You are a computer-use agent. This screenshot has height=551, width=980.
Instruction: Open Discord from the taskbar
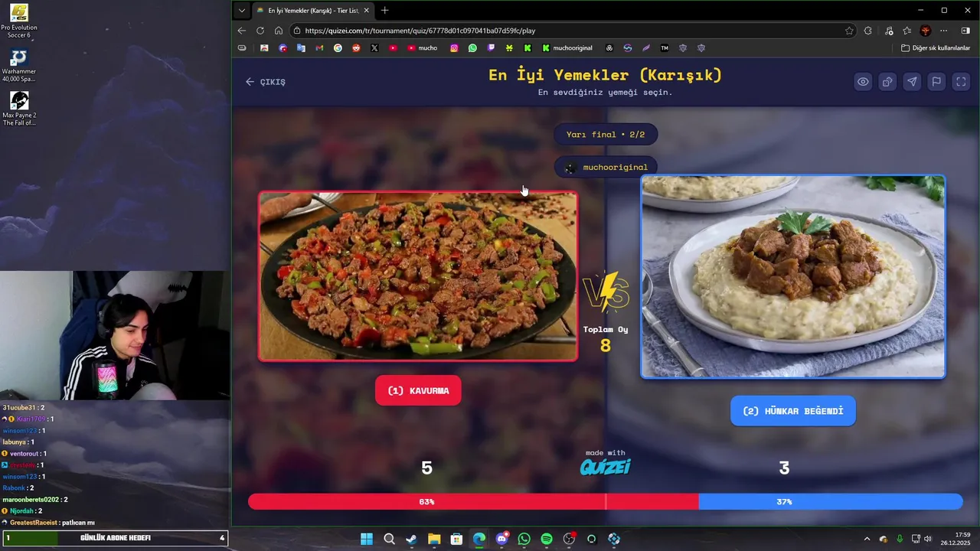coord(501,539)
